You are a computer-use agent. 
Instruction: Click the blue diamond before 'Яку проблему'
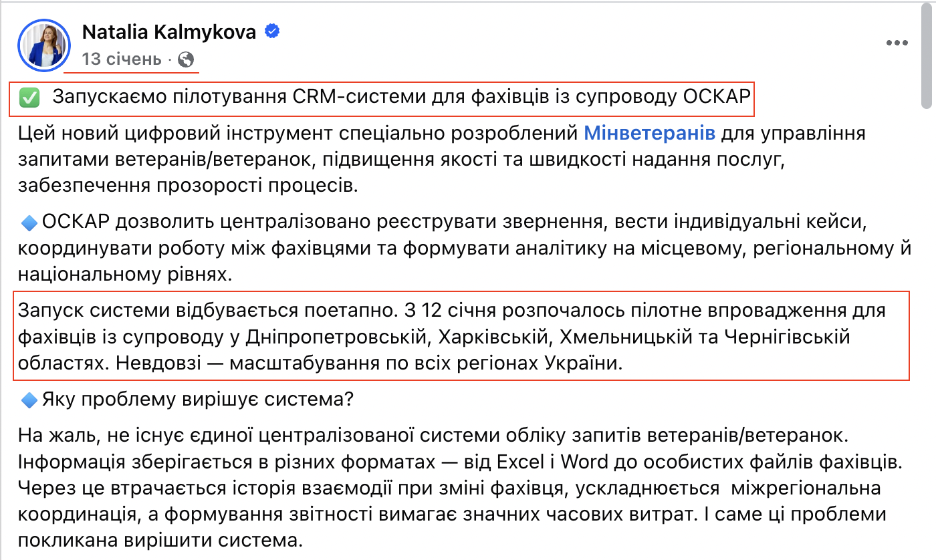click(29, 401)
